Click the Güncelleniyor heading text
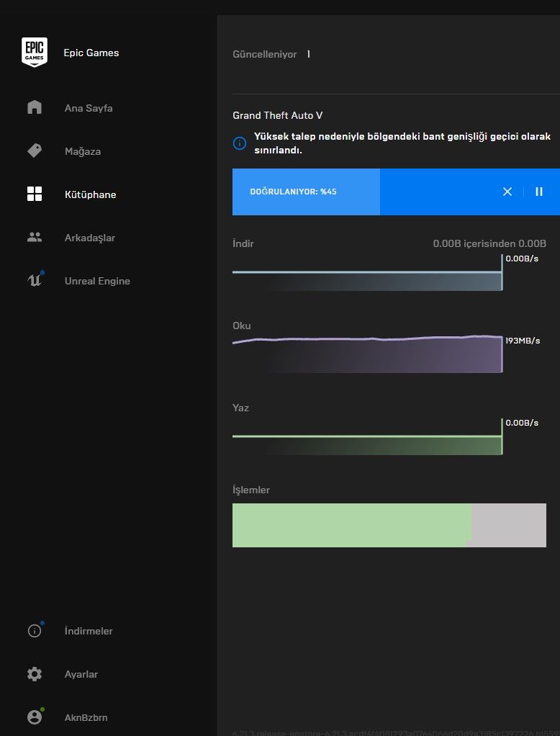 (x=264, y=55)
